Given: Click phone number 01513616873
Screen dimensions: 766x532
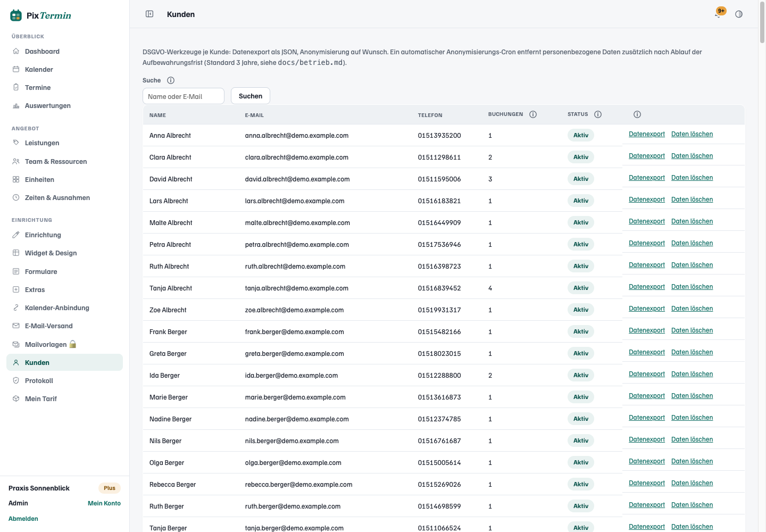Looking at the screenshot, I should coord(439,397).
